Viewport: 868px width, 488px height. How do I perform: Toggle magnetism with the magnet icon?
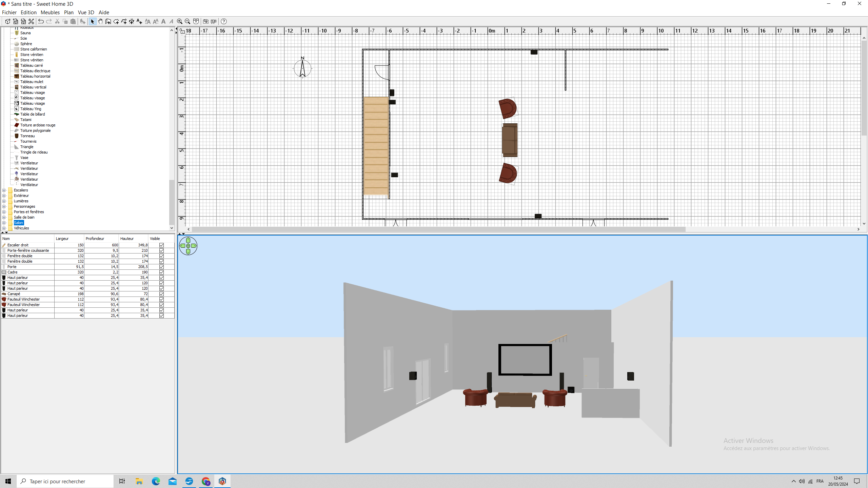196,21
